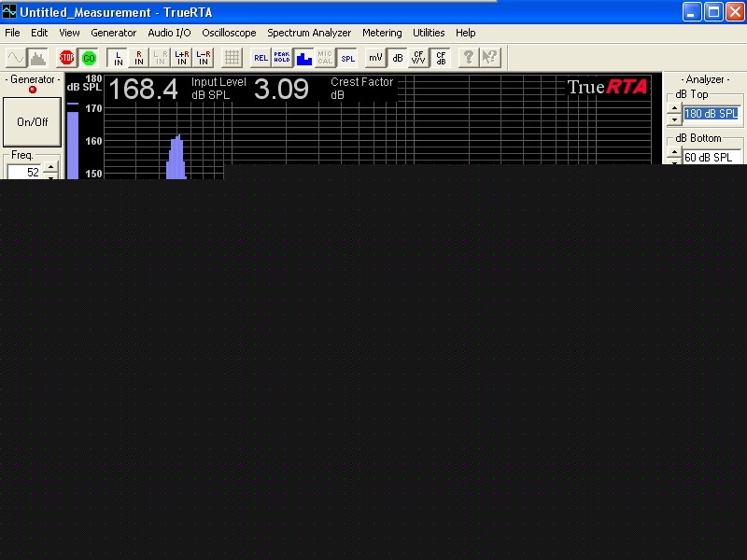Image resolution: width=747 pixels, height=560 pixels.
Task: Click the TrueRTA logo
Action: coord(608,87)
